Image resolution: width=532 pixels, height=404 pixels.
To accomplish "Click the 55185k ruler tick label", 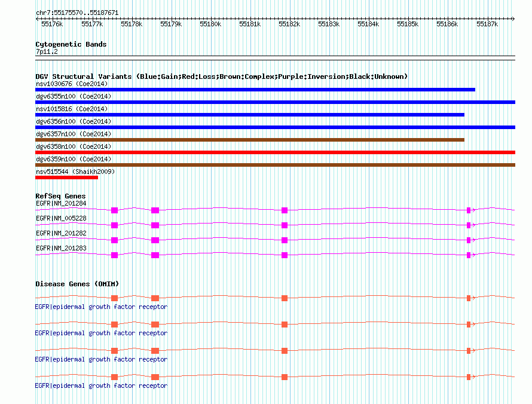I will pos(408,25).
